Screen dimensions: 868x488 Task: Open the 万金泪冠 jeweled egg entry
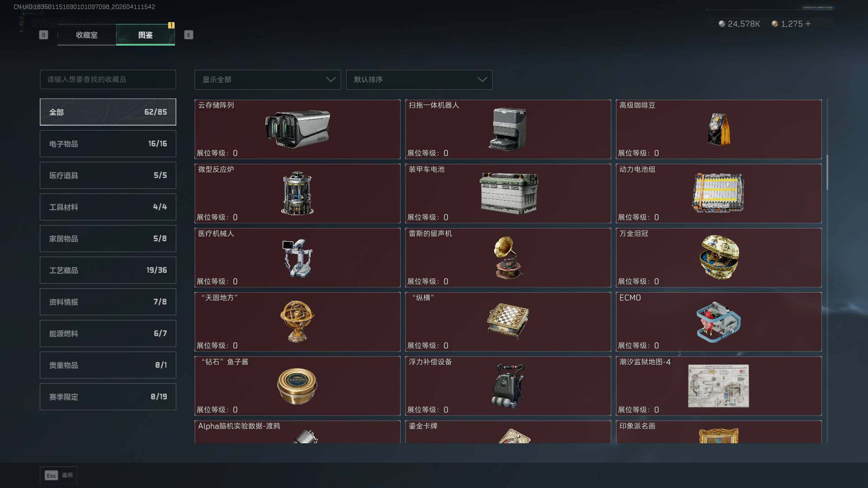point(719,258)
